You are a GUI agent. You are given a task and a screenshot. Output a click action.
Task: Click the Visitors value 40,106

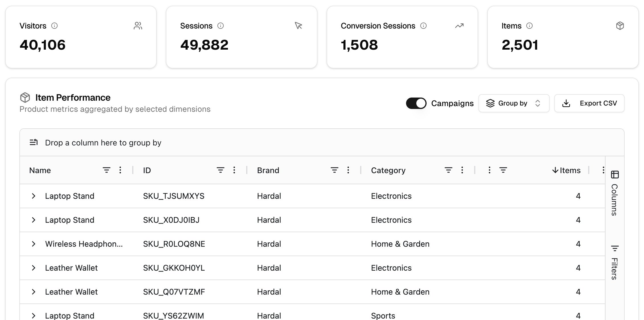pyautogui.click(x=42, y=45)
